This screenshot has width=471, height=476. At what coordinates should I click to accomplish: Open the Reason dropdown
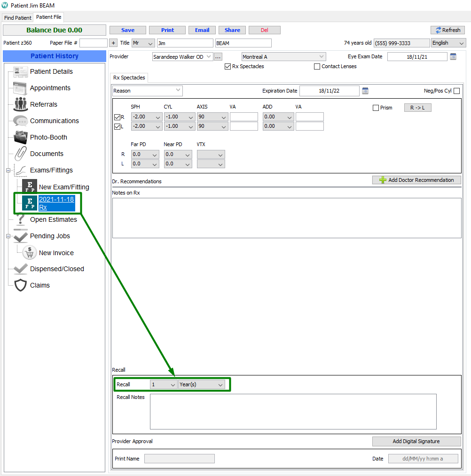[x=147, y=91]
